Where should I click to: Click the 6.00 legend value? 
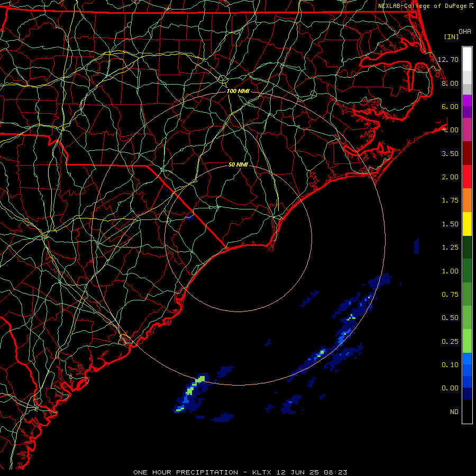(450, 106)
